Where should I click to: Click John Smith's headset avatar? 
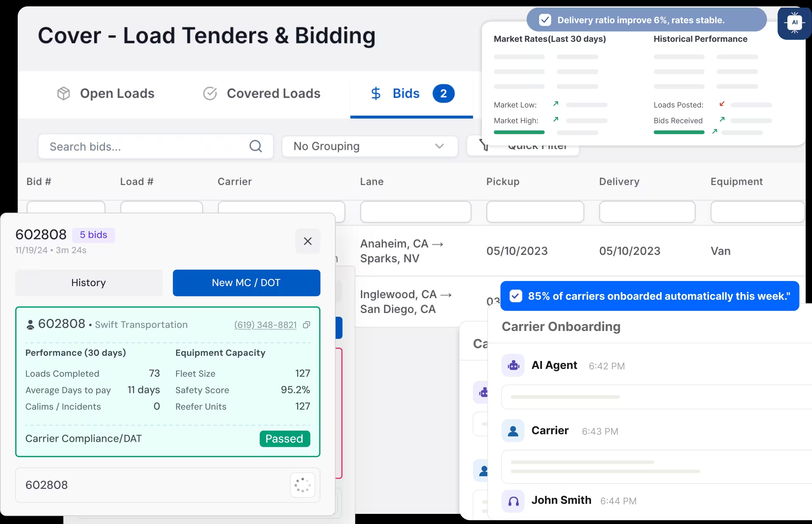513,501
